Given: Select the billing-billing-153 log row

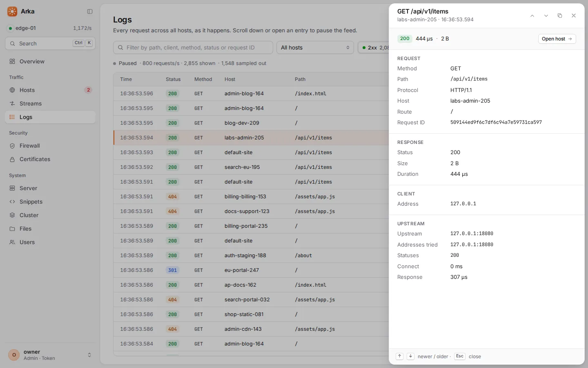Looking at the screenshot, I should point(251,197).
